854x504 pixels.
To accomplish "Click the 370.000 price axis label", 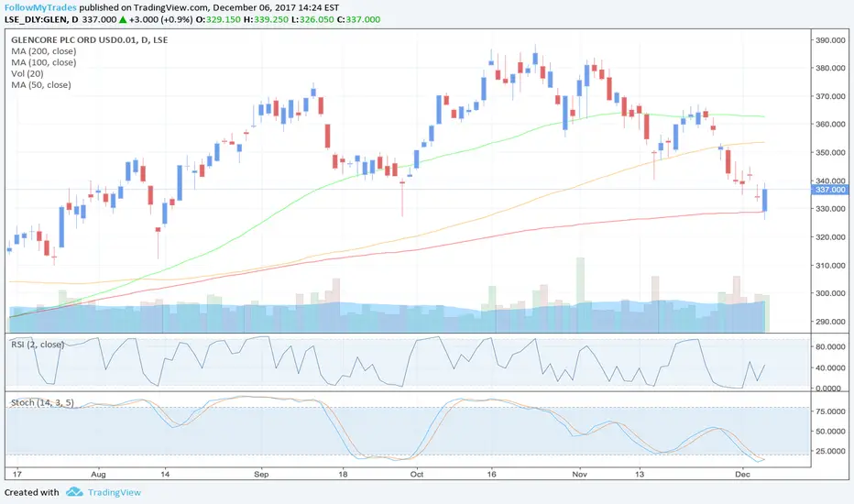I will pyautogui.click(x=830, y=96).
